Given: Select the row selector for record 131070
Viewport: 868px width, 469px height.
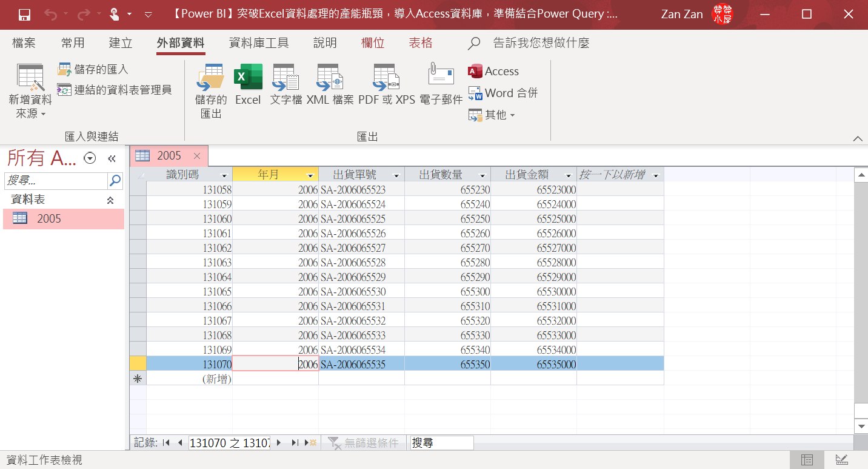Looking at the screenshot, I should click(138, 364).
